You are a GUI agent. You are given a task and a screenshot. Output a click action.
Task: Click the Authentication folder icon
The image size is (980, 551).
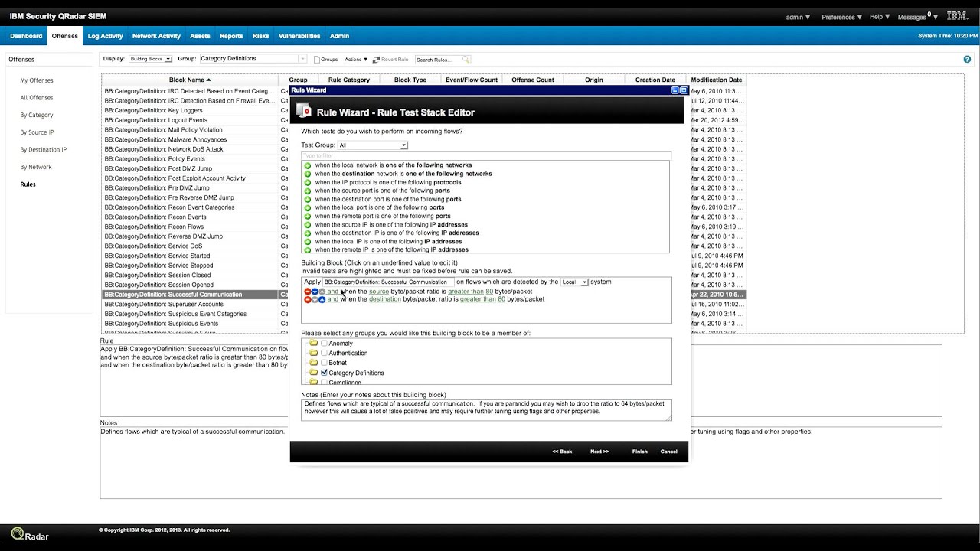313,354
